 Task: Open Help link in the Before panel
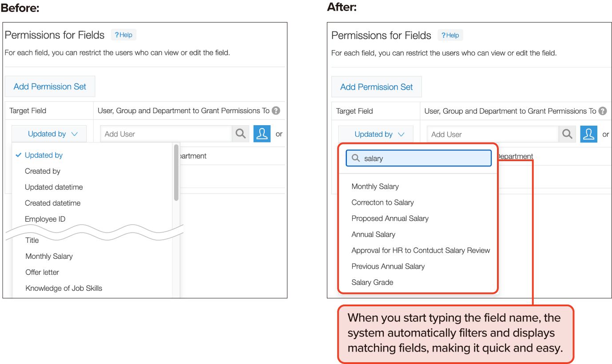click(123, 35)
